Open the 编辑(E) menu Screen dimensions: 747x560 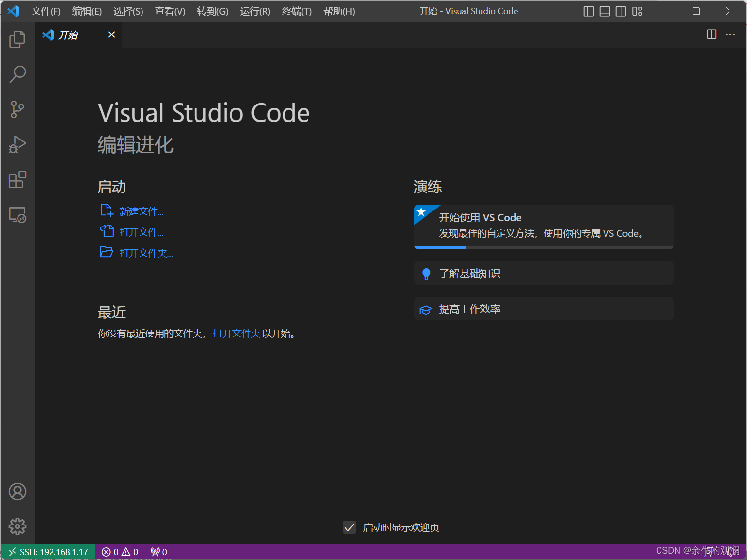pos(87,11)
